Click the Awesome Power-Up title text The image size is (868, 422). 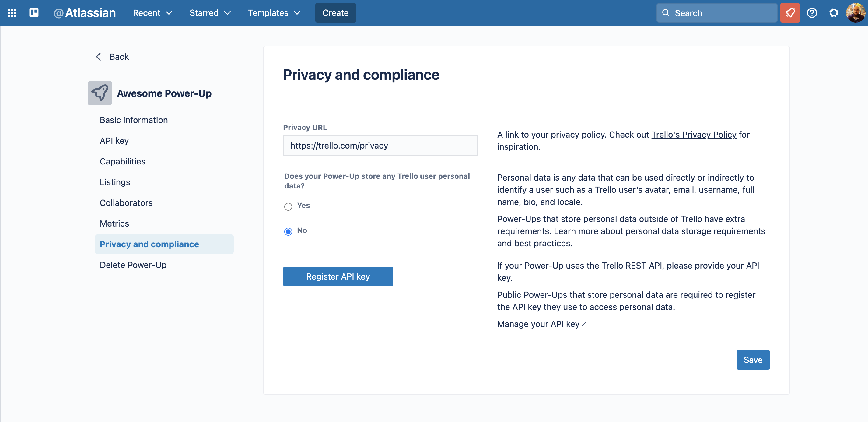click(164, 93)
